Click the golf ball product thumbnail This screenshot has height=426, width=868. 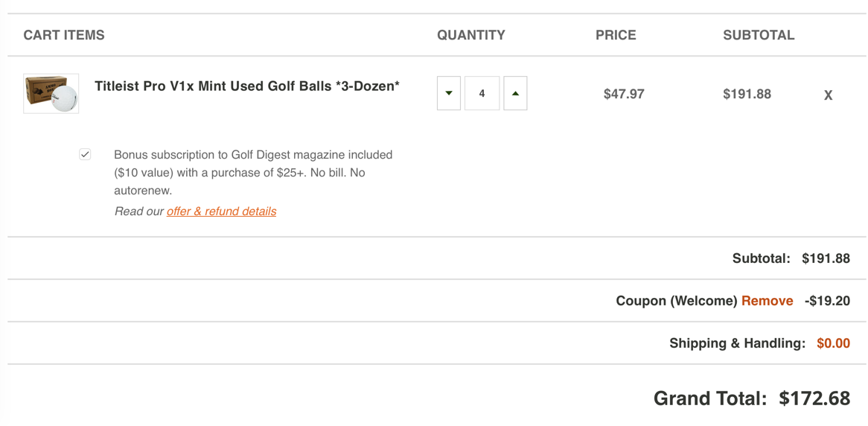[51, 94]
